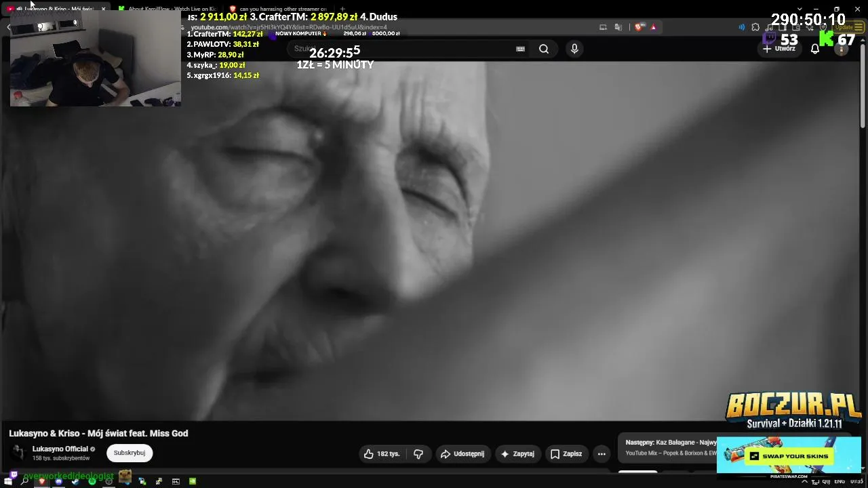
Task: Close the Lukasyno & Kriso YouTube tab
Action: 103,9
